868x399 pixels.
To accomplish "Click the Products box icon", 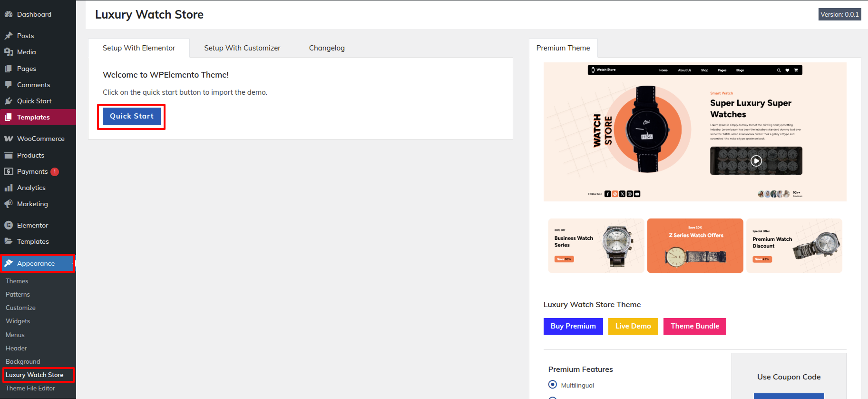I will coord(9,155).
